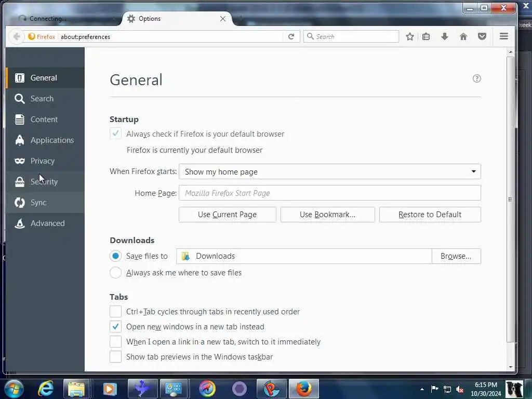
Task: Select Save files to radio button
Action: pyautogui.click(x=115, y=256)
